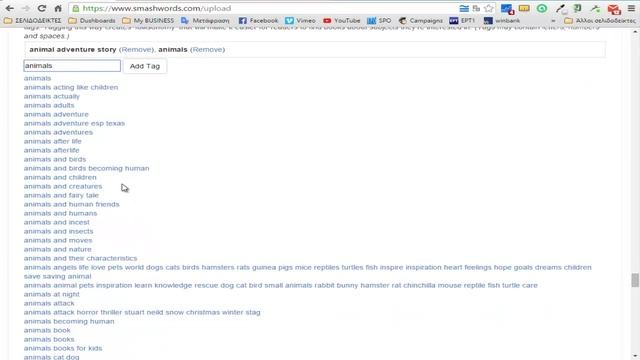Remove the 'animals' tag
Viewport: 640px width, 360px height.
coord(207,49)
